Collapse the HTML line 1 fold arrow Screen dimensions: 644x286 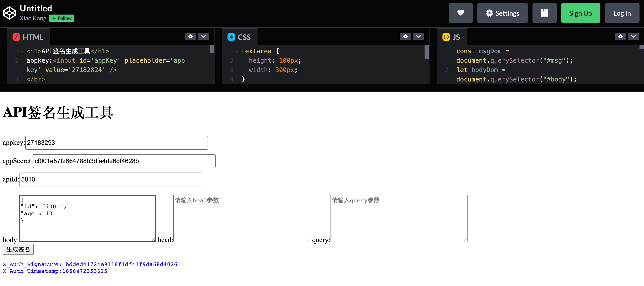(22, 51)
